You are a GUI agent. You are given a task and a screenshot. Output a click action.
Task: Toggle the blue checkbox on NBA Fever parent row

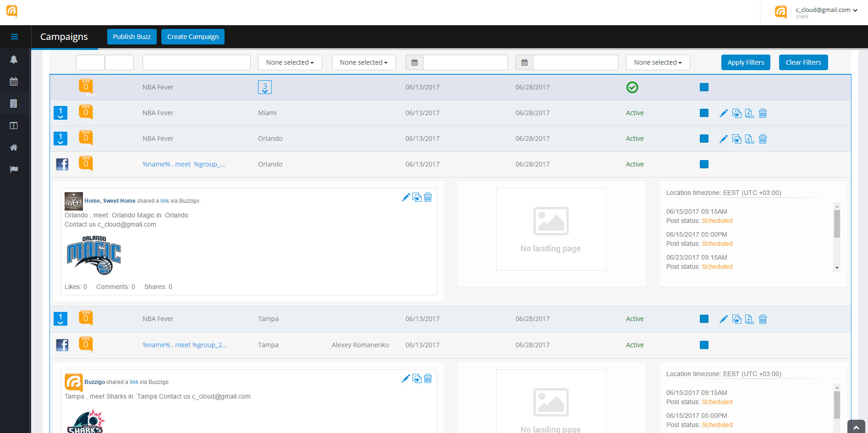(704, 87)
